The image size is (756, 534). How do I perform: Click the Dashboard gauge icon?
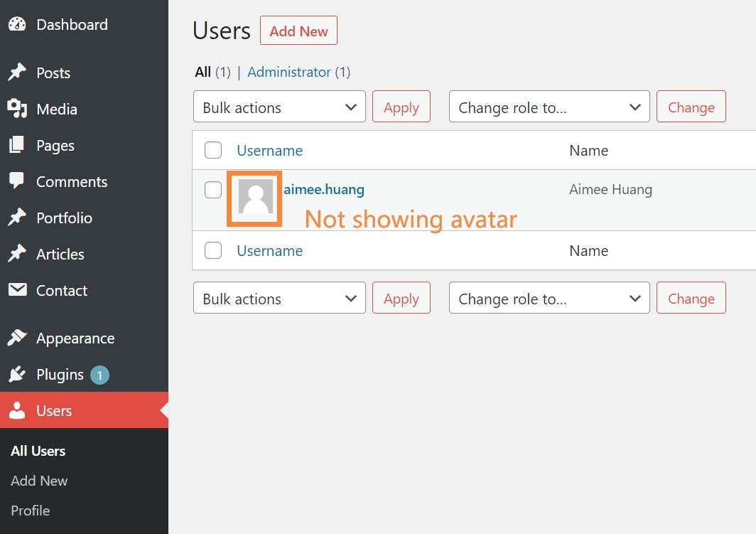coord(17,24)
